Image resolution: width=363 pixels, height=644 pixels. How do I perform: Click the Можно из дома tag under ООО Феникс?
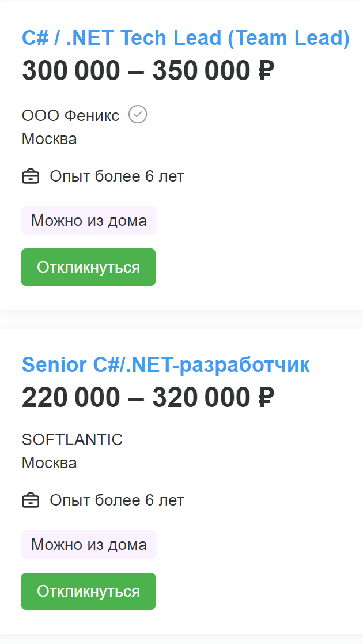[x=89, y=221]
